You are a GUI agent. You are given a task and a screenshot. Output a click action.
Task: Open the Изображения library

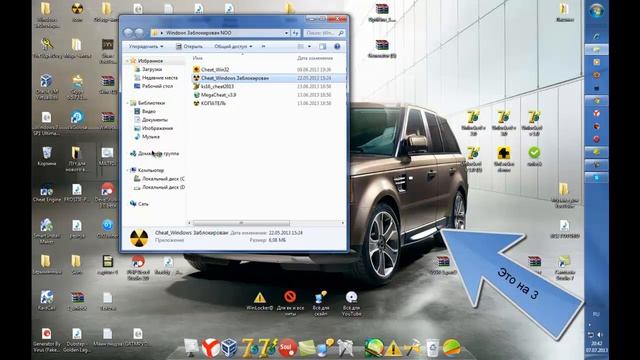157,128
